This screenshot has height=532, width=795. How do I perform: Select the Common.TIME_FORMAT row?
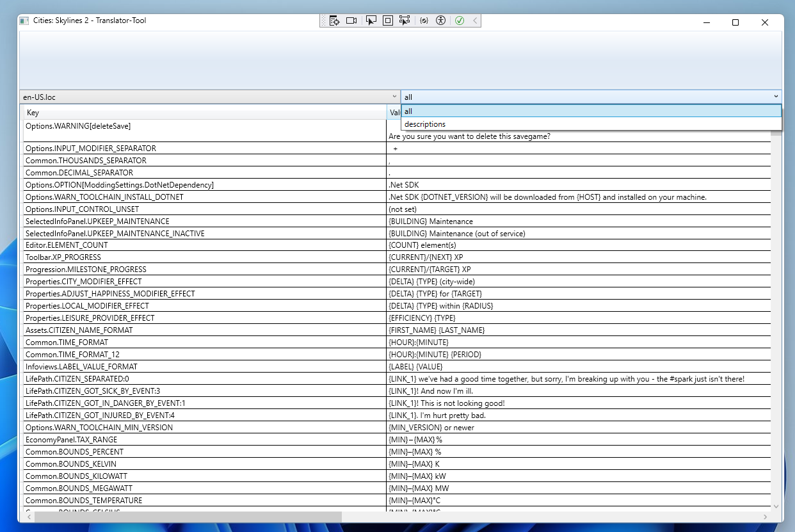(192, 342)
